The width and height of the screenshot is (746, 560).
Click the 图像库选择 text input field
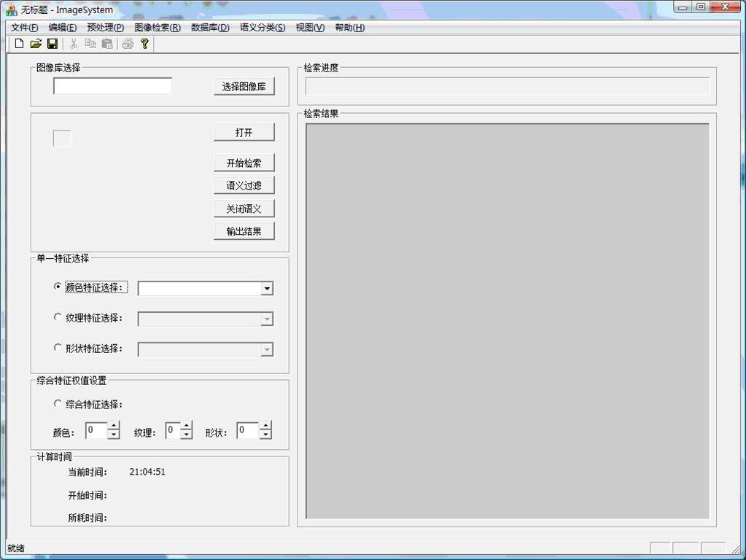tap(112, 86)
